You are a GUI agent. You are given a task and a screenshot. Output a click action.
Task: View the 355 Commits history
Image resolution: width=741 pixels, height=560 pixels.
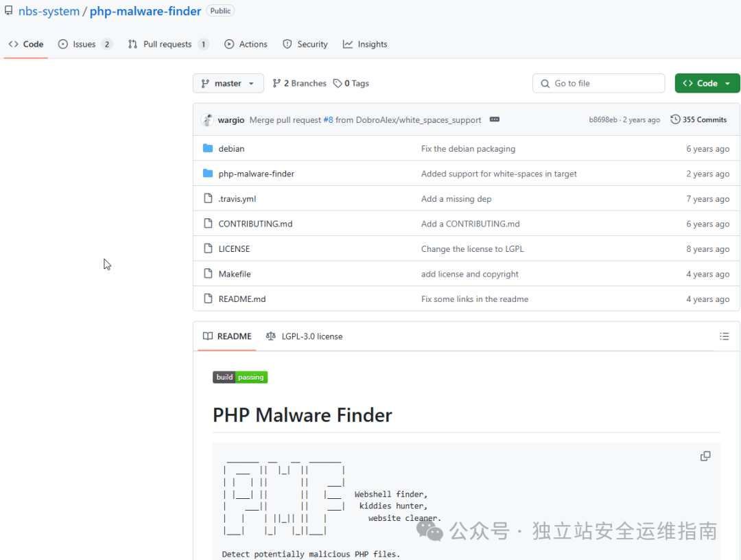click(698, 119)
